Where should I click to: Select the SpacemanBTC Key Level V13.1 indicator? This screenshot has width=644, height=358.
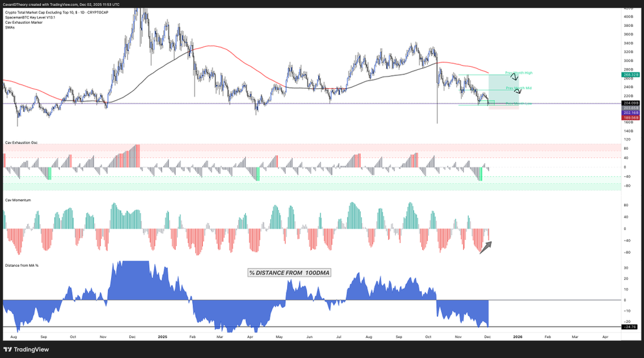[x=30, y=17]
